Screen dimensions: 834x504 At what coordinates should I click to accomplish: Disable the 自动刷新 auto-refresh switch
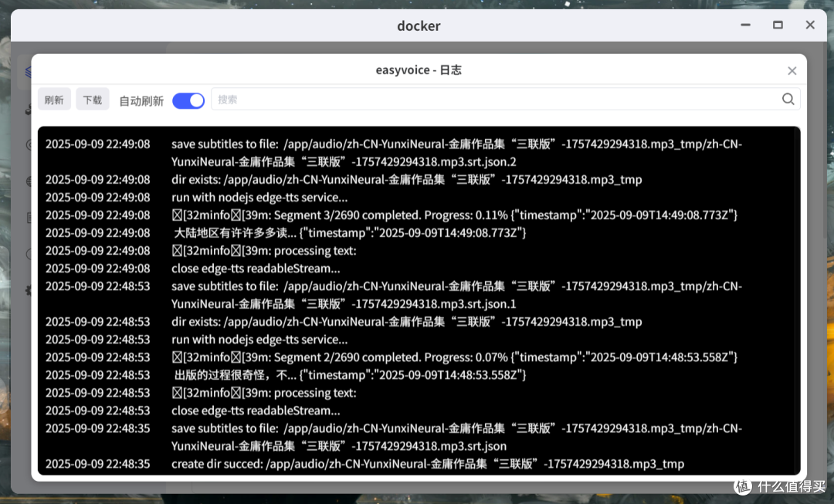188,100
